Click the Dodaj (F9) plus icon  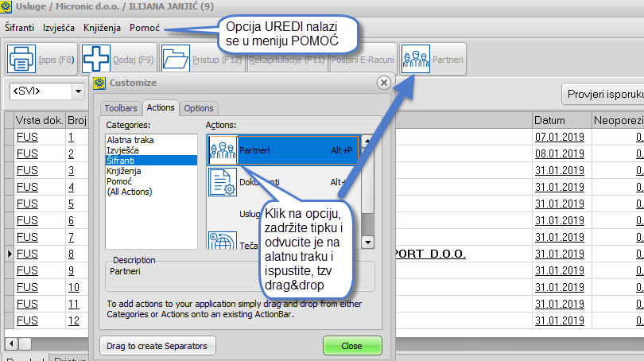click(x=97, y=60)
